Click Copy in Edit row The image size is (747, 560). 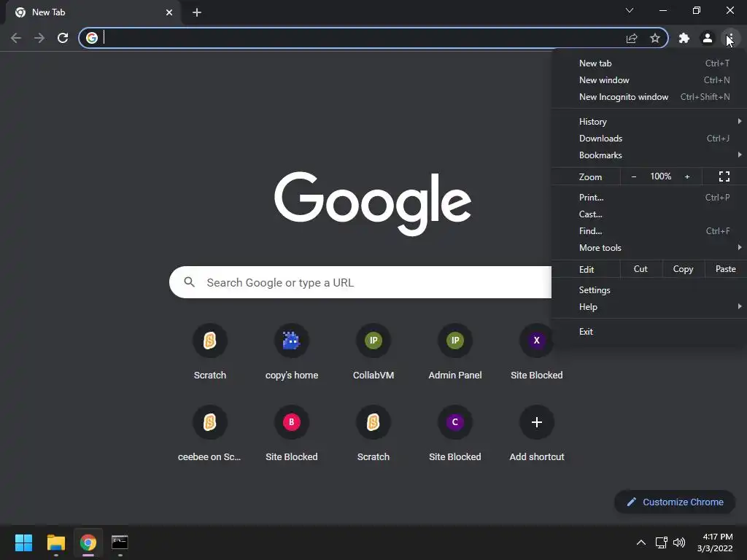[x=683, y=269]
